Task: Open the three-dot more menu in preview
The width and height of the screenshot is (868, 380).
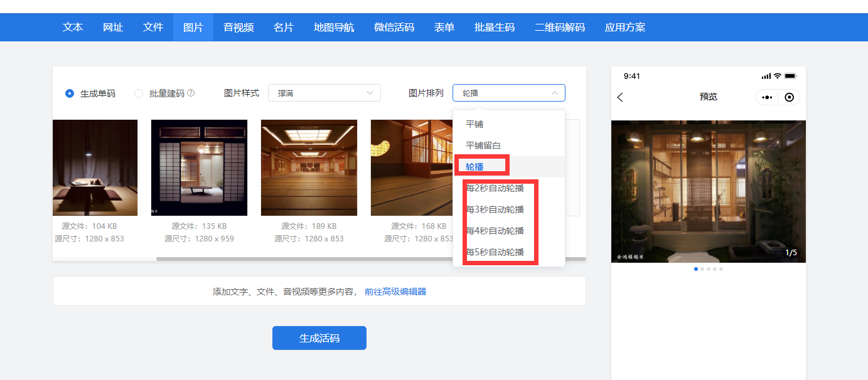Action: [x=767, y=97]
